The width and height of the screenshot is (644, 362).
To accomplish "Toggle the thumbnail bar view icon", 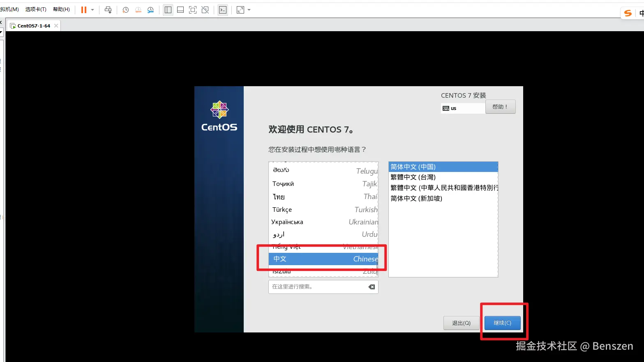I will (180, 10).
